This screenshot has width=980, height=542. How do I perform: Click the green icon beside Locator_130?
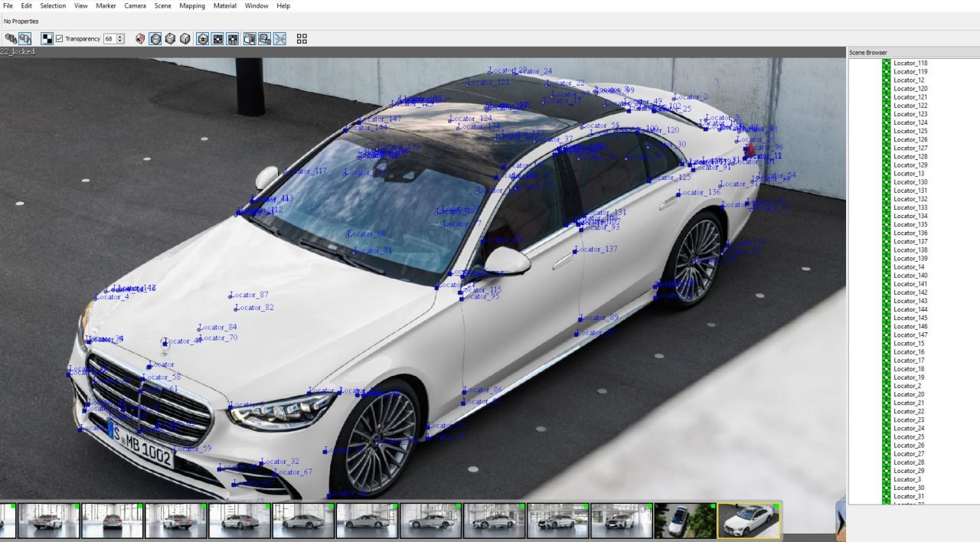point(886,181)
